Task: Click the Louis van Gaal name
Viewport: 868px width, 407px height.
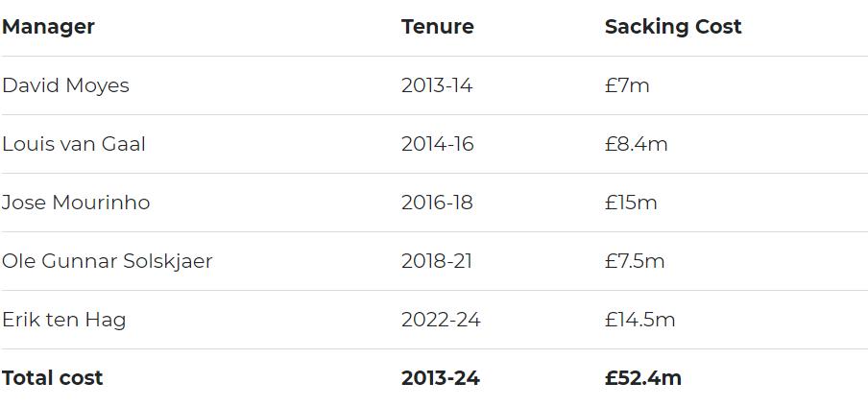Action: click(74, 144)
